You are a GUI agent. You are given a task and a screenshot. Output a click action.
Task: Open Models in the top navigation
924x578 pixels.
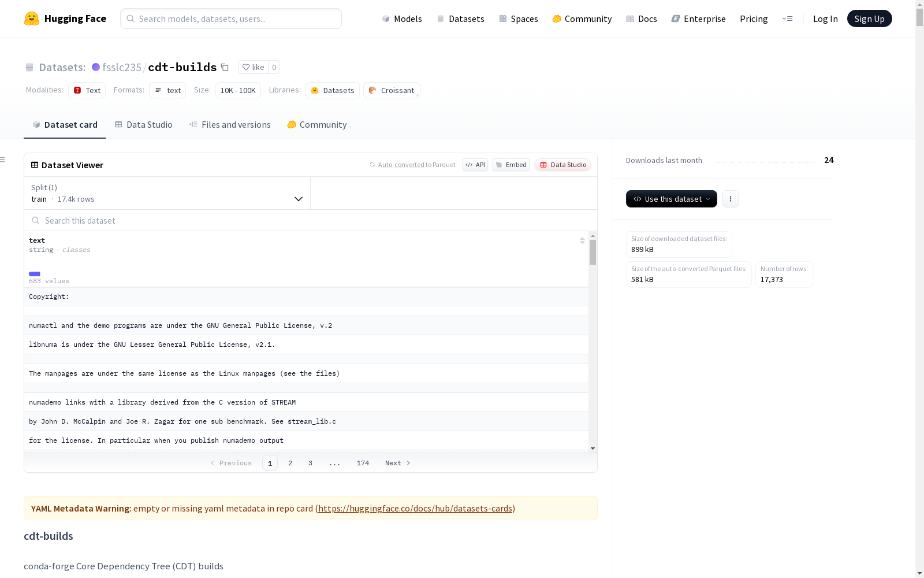pos(402,18)
